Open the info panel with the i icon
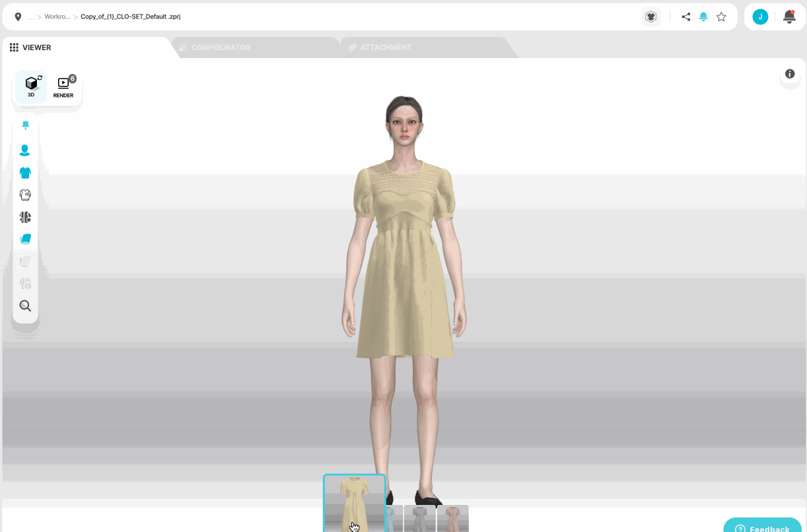The width and height of the screenshot is (807, 532). 790,74
